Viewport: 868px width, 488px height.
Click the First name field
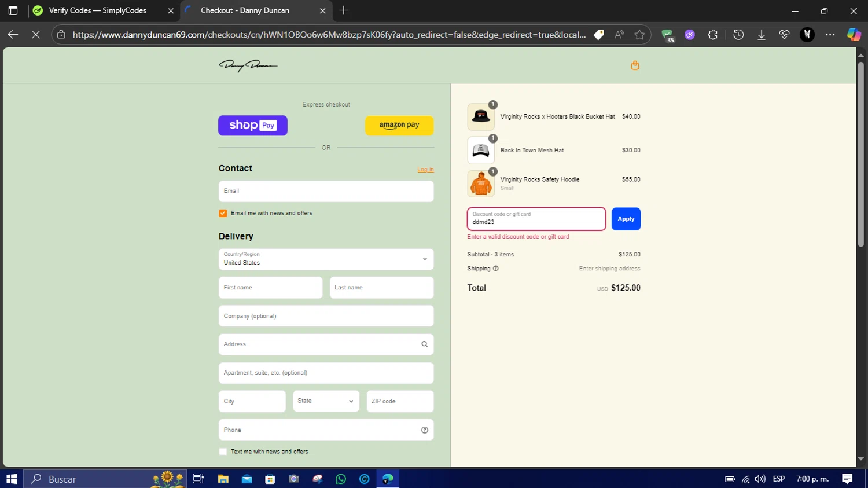[x=271, y=288]
